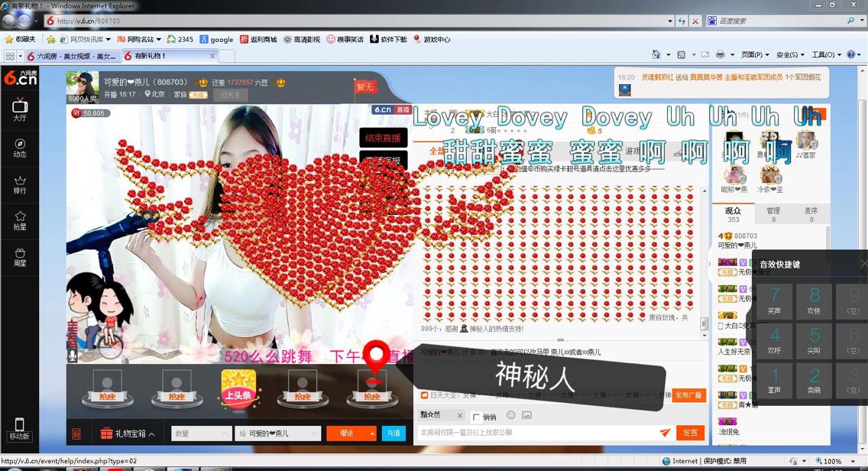This screenshot has height=471, width=868.
Task: Open the 排行 ranking sidebar icon
Action: (20, 184)
